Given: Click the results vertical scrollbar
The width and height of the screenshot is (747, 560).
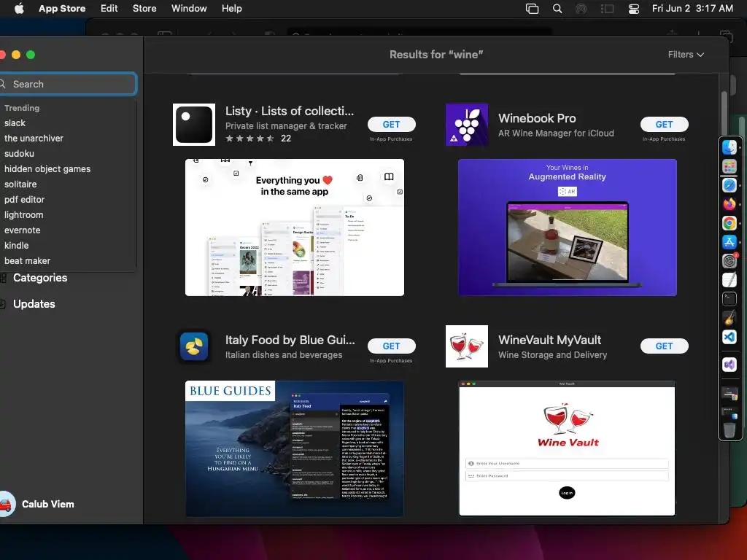Looking at the screenshot, I should [724, 112].
